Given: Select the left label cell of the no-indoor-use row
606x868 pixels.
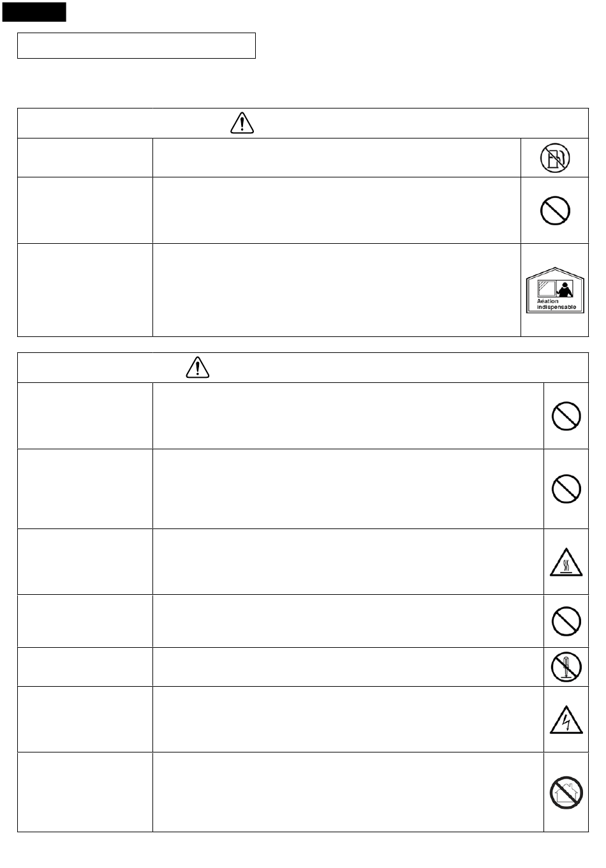Looking at the screenshot, I should pyautogui.click(x=85, y=792).
